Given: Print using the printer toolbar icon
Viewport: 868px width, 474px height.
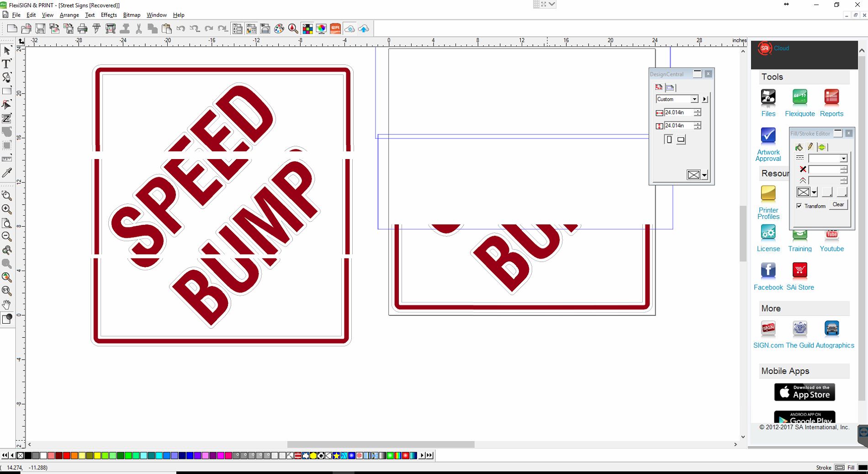Looking at the screenshot, I should pos(82,29).
